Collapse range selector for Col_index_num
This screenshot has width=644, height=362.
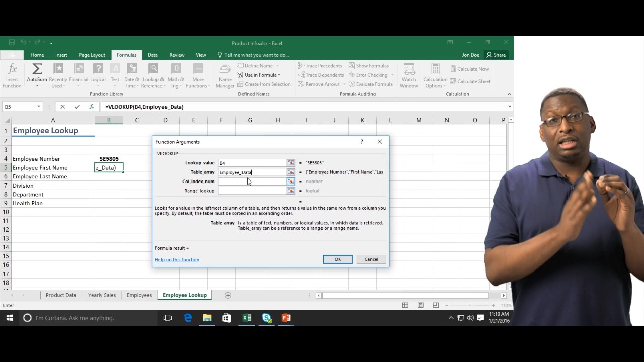click(291, 182)
